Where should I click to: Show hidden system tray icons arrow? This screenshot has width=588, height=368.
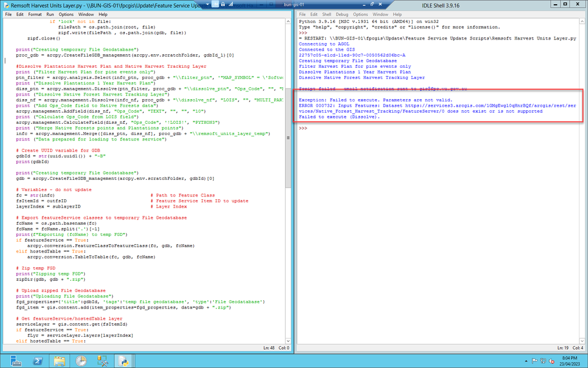tap(526, 362)
